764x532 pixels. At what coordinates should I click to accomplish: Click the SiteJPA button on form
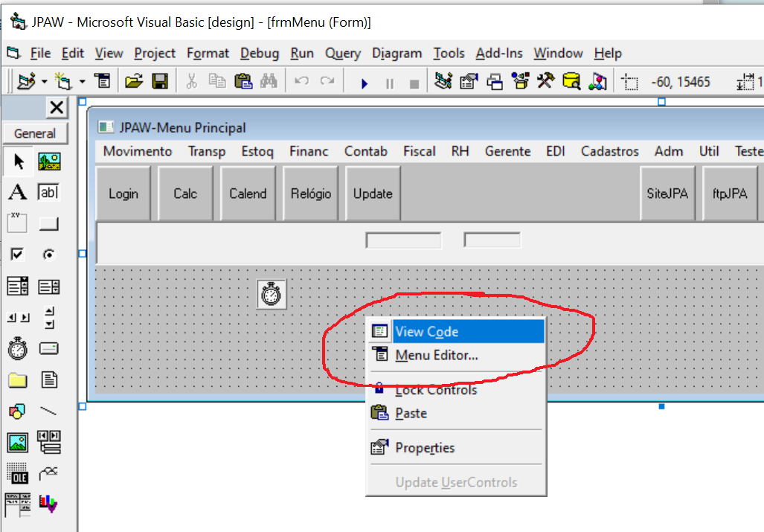667,193
